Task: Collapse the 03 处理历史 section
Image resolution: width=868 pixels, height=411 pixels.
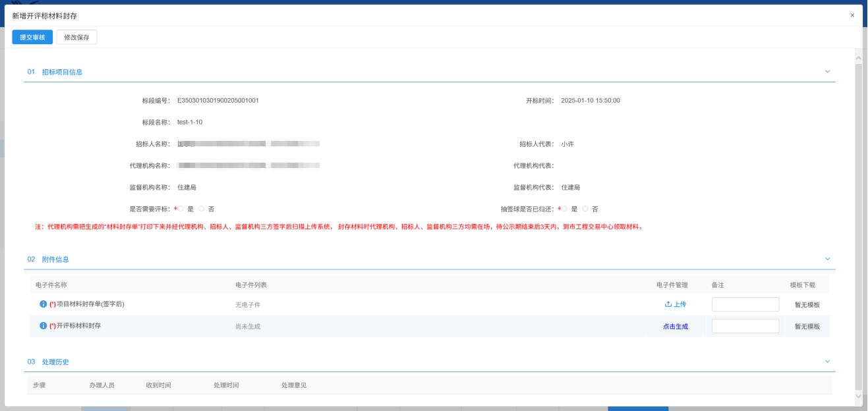Action: (828, 362)
